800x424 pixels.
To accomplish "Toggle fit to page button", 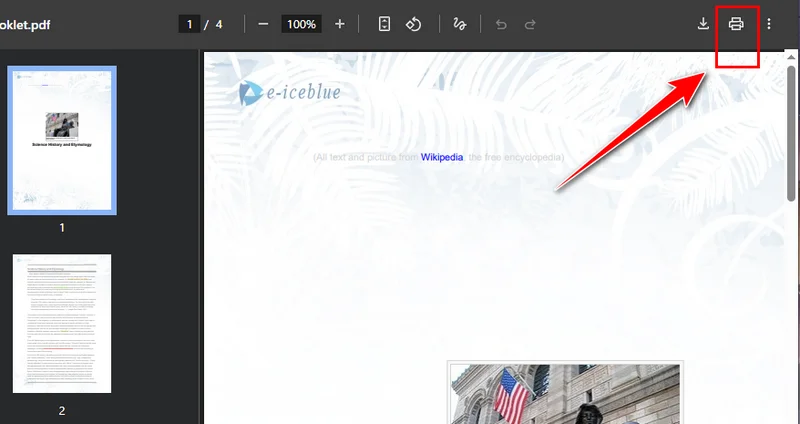I will tap(384, 24).
